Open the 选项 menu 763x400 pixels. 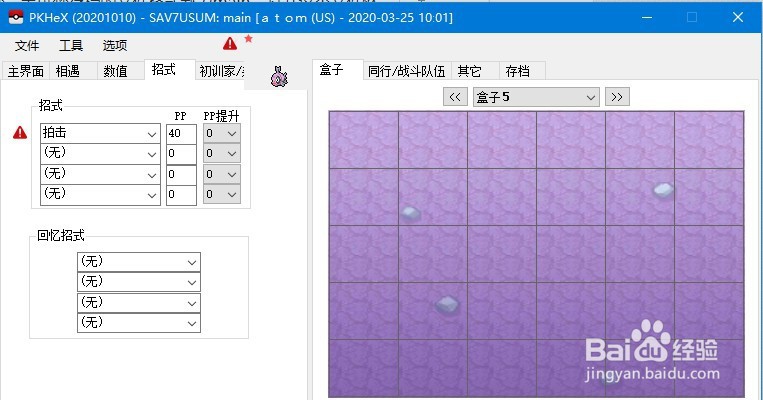(x=115, y=46)
